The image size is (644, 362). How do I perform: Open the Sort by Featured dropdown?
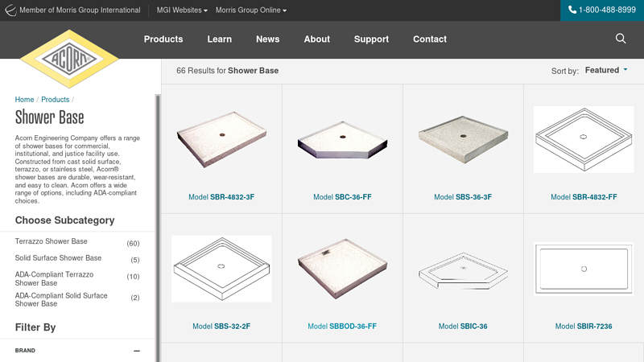(606, 71)
